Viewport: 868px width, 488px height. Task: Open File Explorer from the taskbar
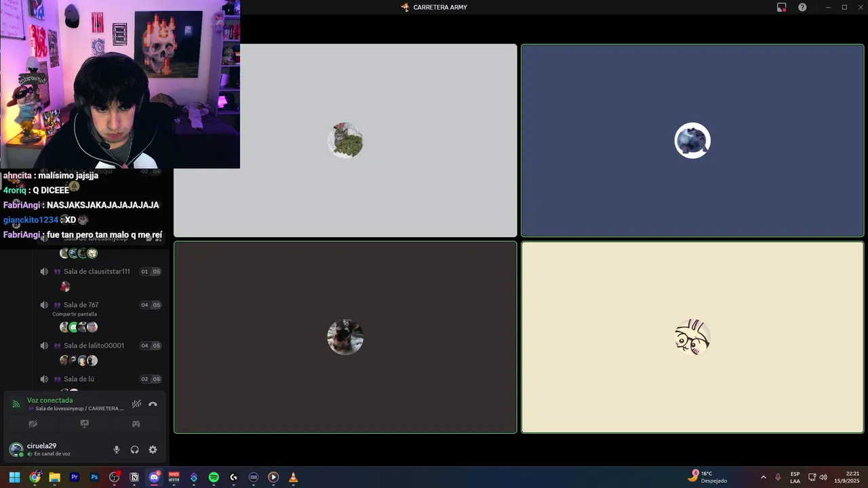pos(54,477)
